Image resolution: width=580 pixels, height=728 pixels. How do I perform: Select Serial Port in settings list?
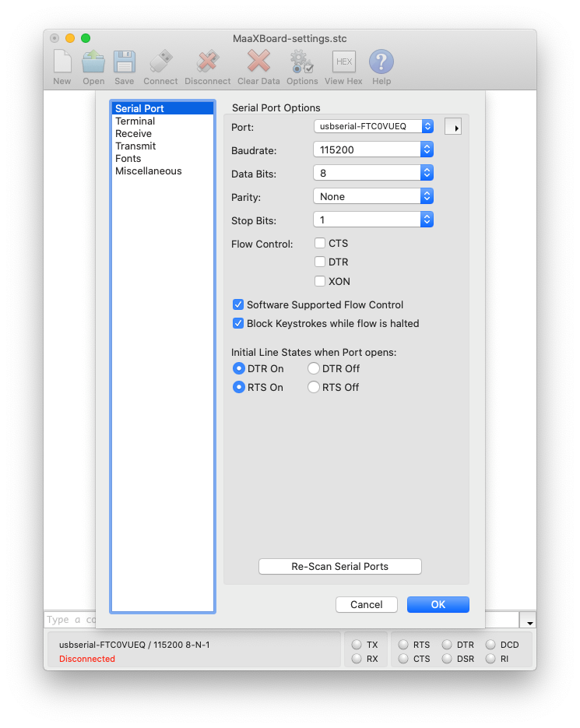click(163, 108)
